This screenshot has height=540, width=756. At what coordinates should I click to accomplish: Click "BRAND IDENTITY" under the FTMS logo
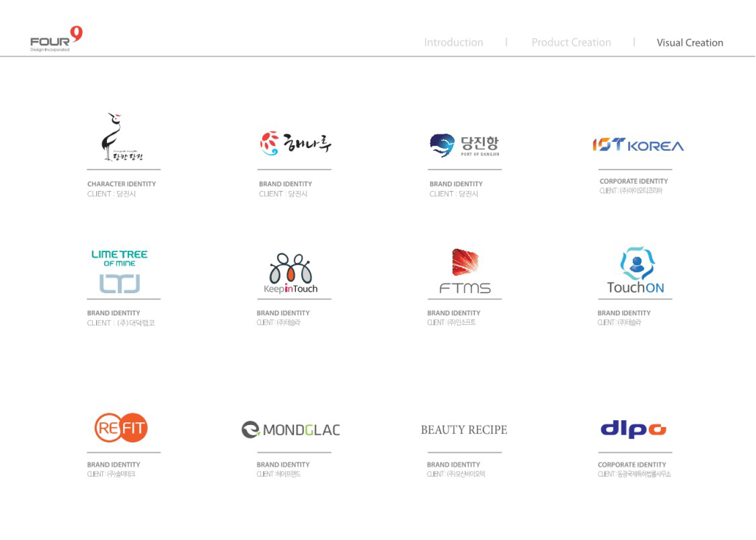454,313
